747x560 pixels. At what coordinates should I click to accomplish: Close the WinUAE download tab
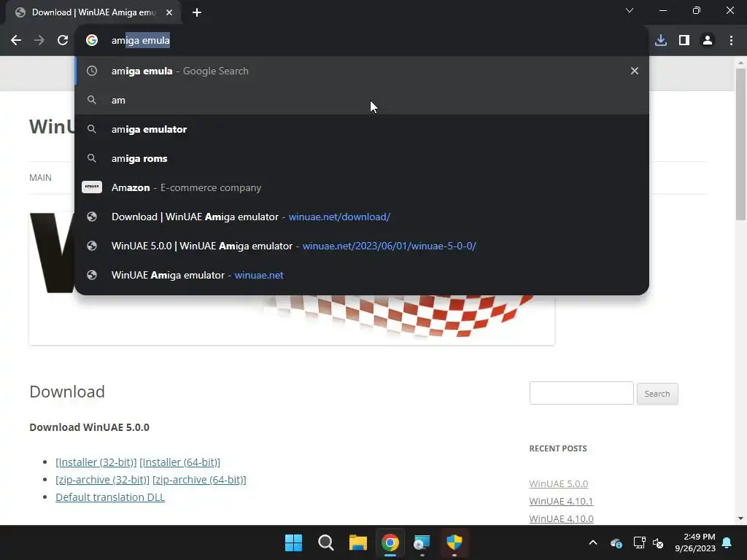click(x=169, y=12)
